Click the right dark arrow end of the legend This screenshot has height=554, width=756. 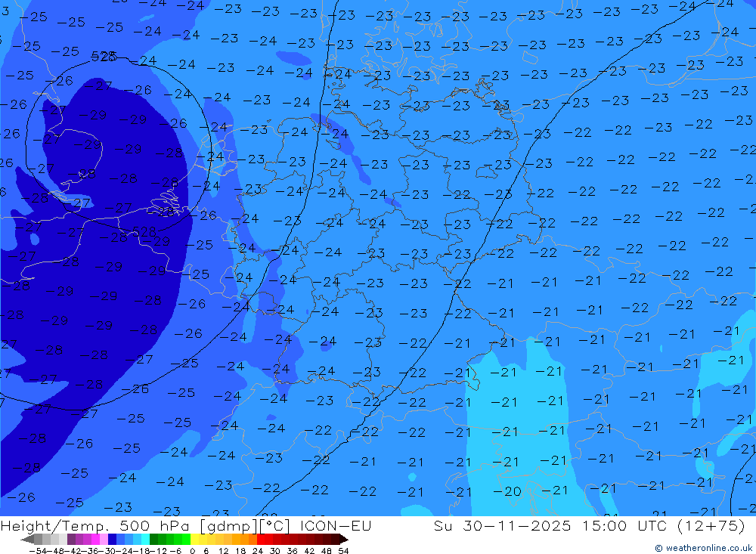[344, 540]
